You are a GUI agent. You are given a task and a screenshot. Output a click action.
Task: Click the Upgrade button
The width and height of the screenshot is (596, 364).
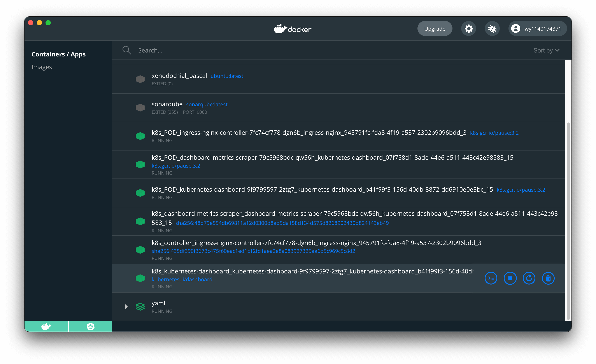pos(435,28)
